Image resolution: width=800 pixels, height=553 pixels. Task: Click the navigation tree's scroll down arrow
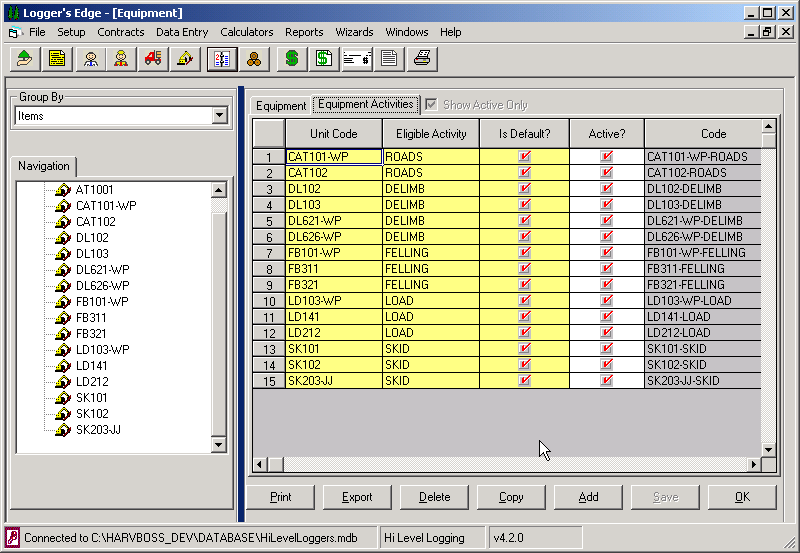pos(218,444)
